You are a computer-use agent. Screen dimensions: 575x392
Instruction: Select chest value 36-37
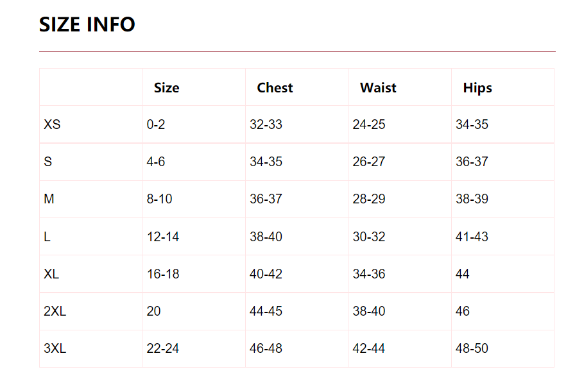pos(266,199)
